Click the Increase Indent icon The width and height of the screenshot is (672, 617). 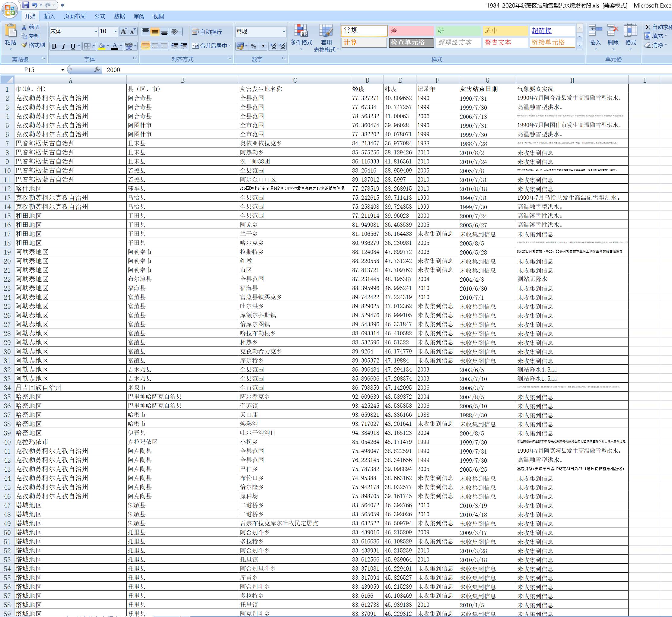[184, 46]
